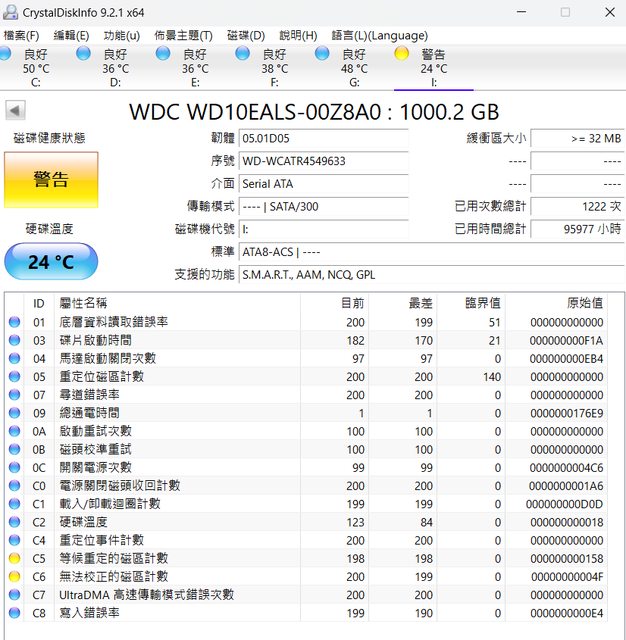Open the 功能(u) menu
Viewport: 626px width, 640px height.
pos(121,35)
